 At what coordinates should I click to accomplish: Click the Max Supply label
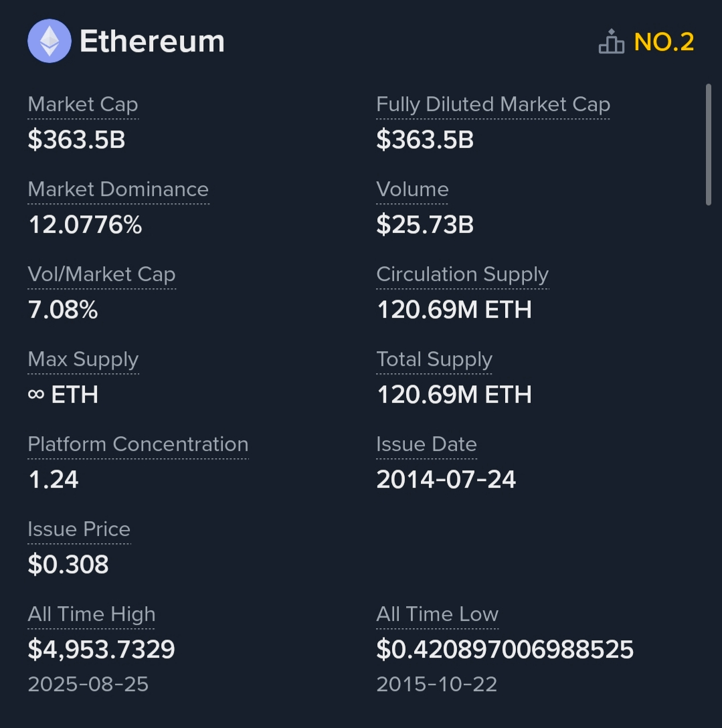click(x=83, y=359)
